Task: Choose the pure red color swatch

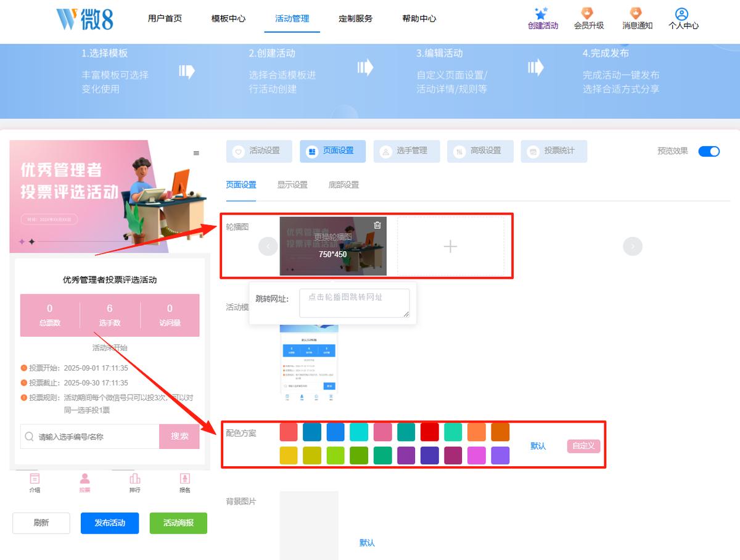Action: [430, 432]
